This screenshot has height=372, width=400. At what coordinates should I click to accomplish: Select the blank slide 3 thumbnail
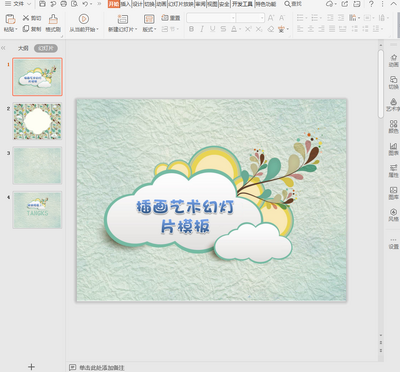click(x=37, y=165)
